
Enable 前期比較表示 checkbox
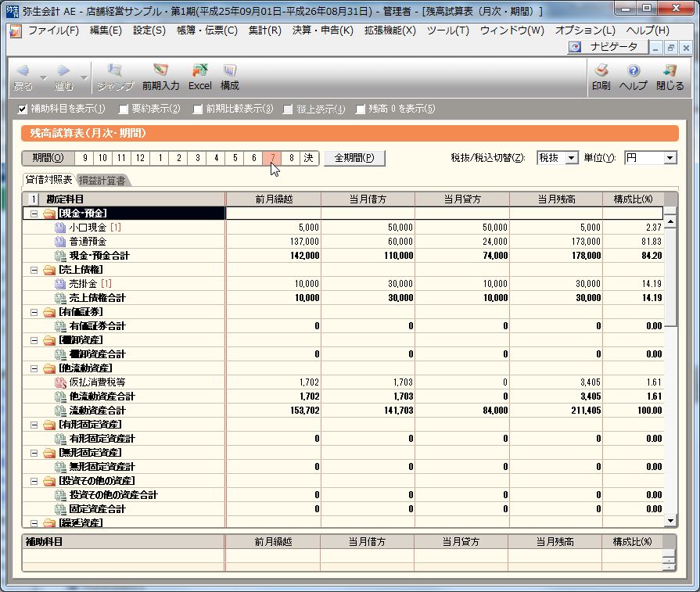(x=198, y=109)
